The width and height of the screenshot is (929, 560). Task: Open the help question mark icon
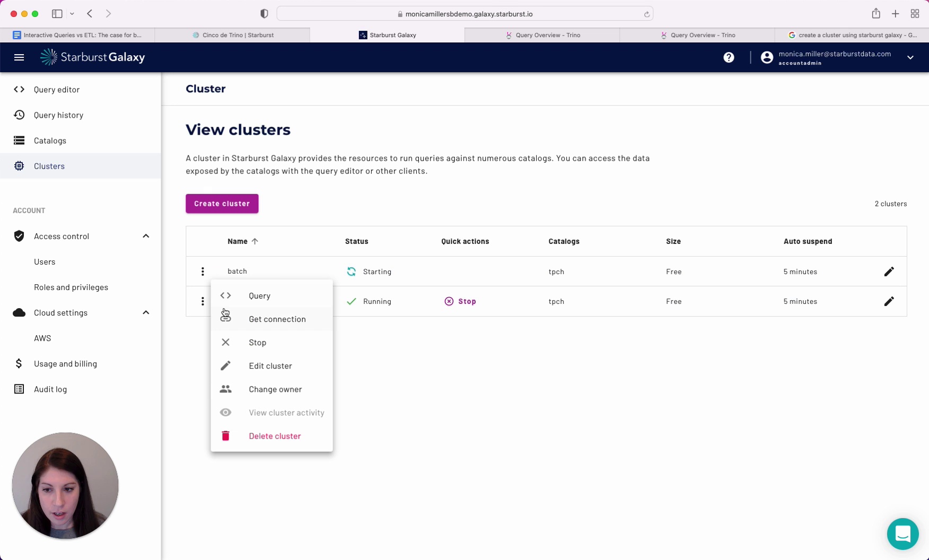[729, 57]
